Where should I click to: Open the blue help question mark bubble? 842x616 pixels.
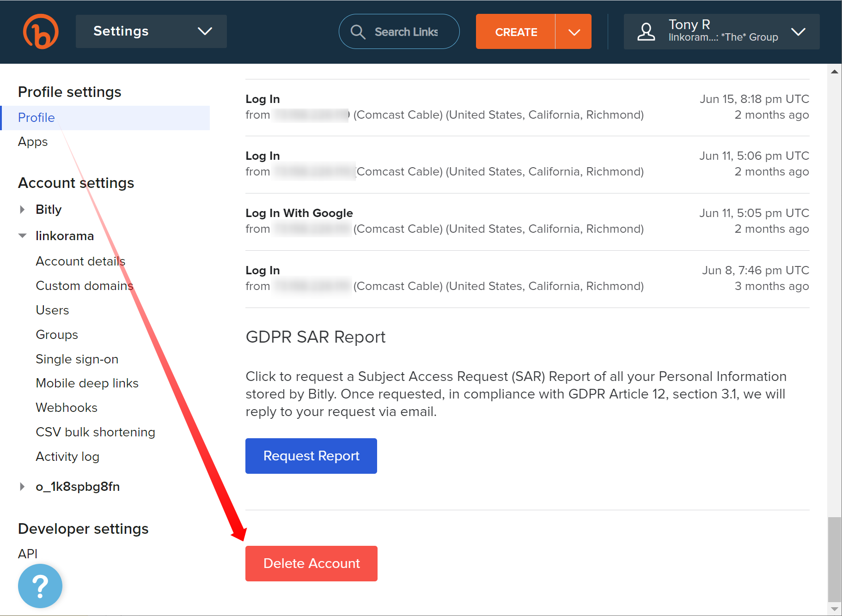(40, 586)
